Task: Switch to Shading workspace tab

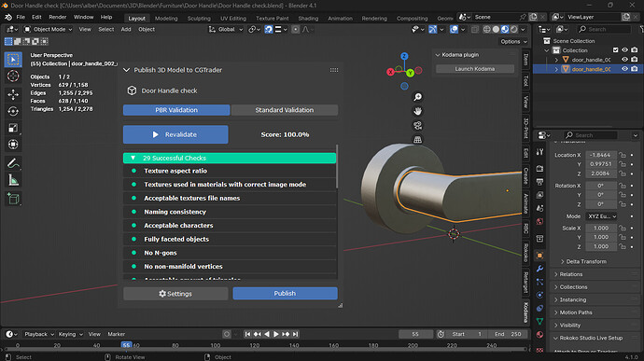Action: 308,19
